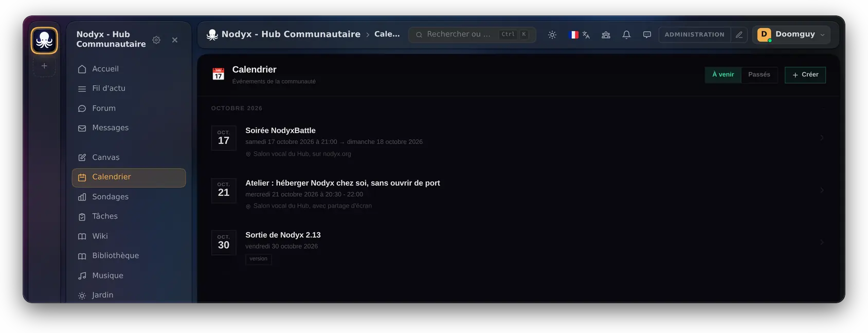Open hub settings gear icon

[156, 40]
